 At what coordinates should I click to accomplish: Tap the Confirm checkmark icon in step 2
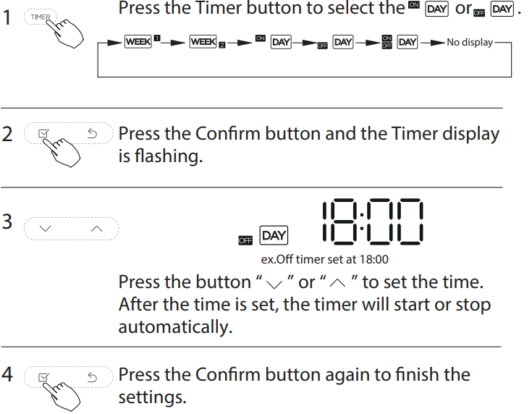43,133
